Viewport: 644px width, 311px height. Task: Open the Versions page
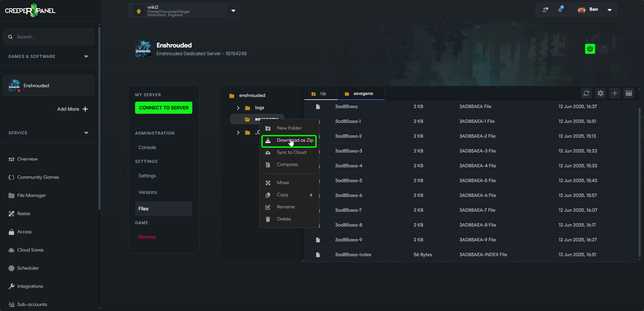point(148,192)
